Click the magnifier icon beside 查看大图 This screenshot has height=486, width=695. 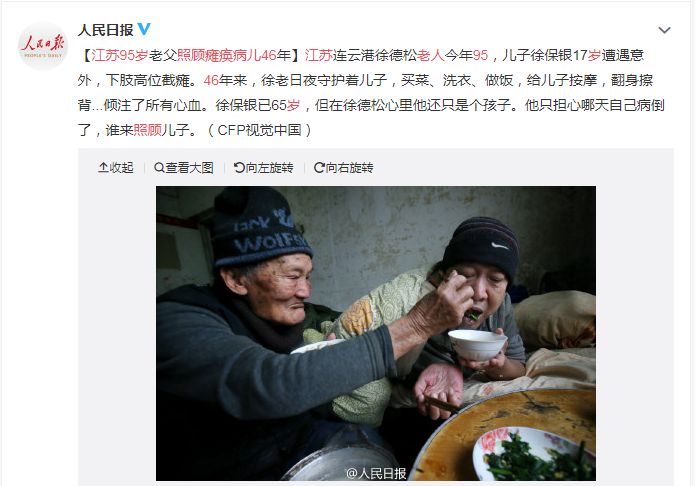pos(159,168)
